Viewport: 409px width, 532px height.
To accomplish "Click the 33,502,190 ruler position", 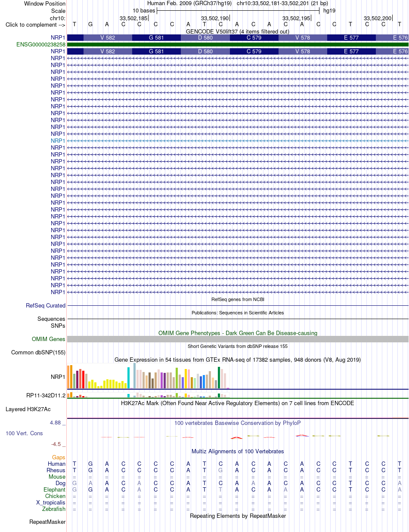I will (x=215, y=18).
